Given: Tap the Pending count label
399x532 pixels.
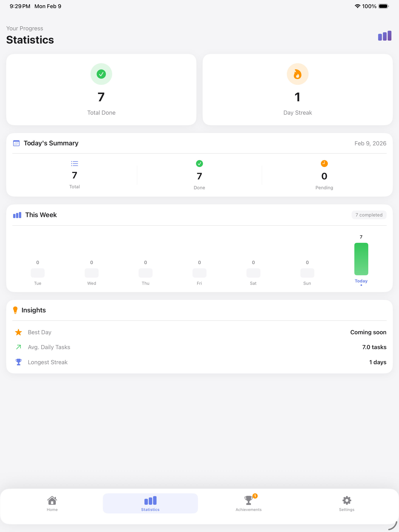Looking at the screenshot, I should pos(324,188).
